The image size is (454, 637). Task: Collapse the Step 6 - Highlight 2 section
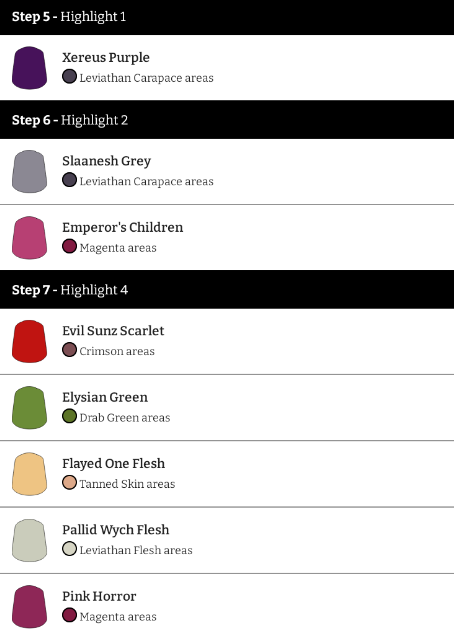(227, 120)
